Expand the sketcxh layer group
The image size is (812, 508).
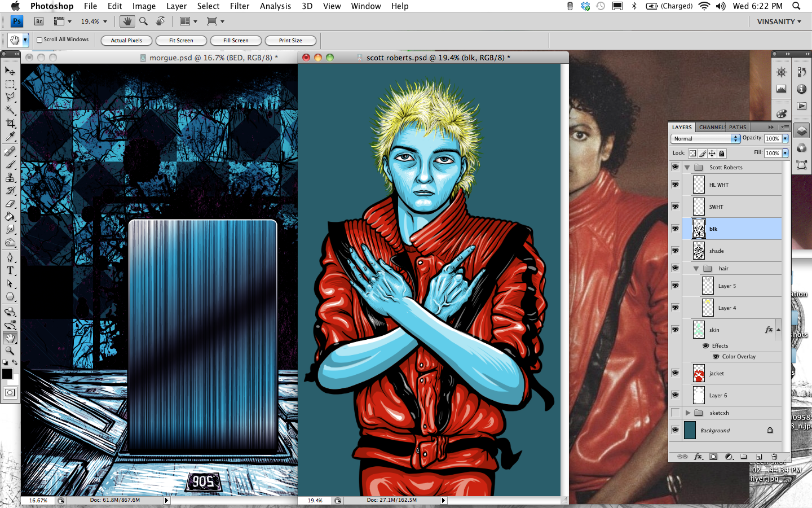(x=688, y=413)
